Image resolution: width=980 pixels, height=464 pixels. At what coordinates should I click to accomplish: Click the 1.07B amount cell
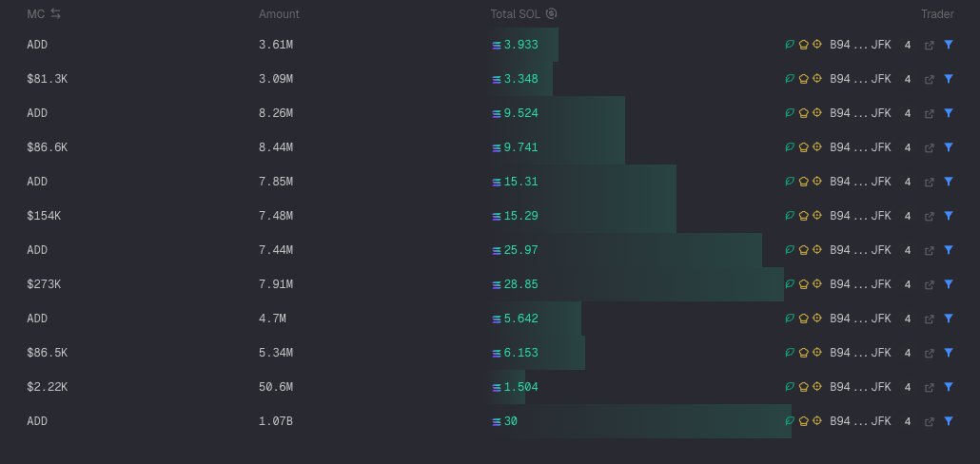click(276, 421)
